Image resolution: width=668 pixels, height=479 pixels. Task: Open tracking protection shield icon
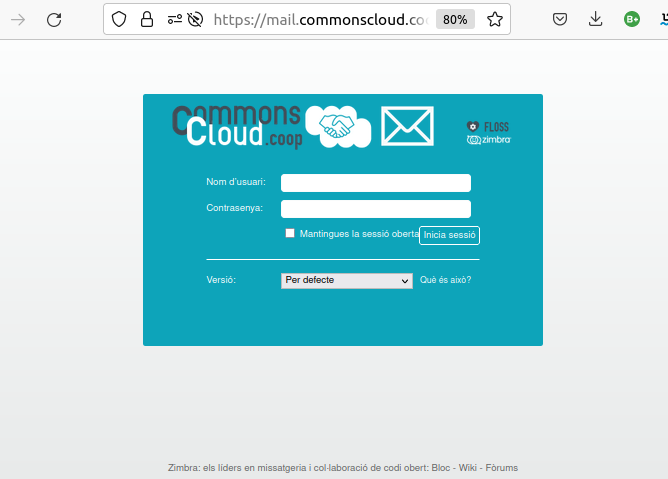pyautogui.click(x=119, y=19)
